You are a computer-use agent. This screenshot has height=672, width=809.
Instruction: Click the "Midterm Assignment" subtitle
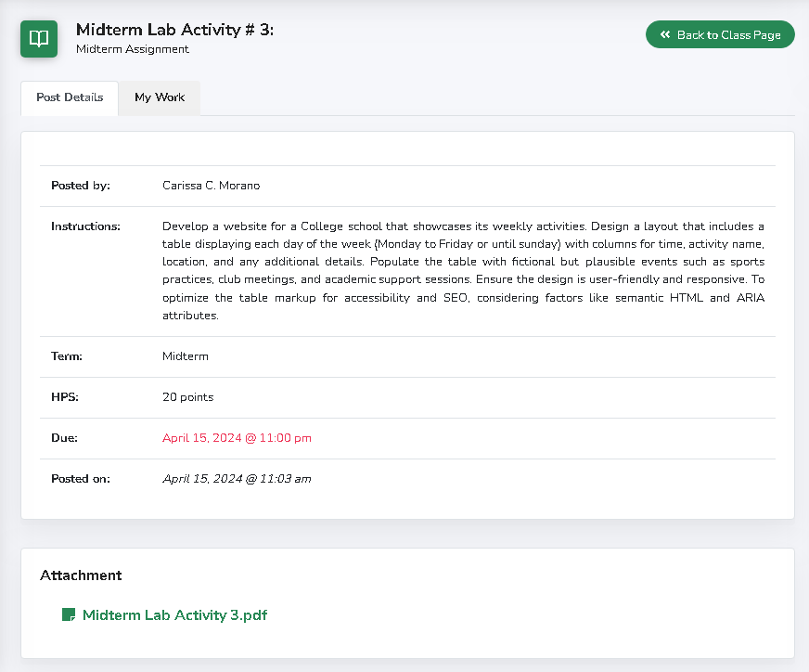point(133,49)
